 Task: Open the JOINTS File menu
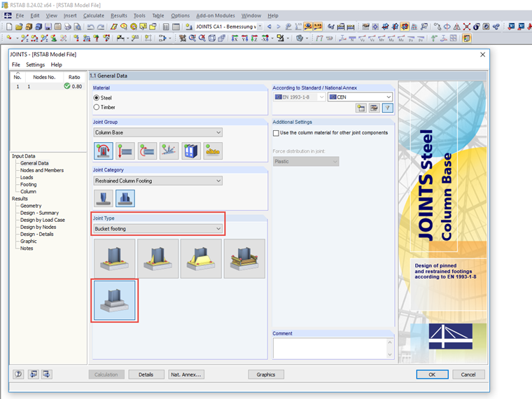(x=16, y=64)
